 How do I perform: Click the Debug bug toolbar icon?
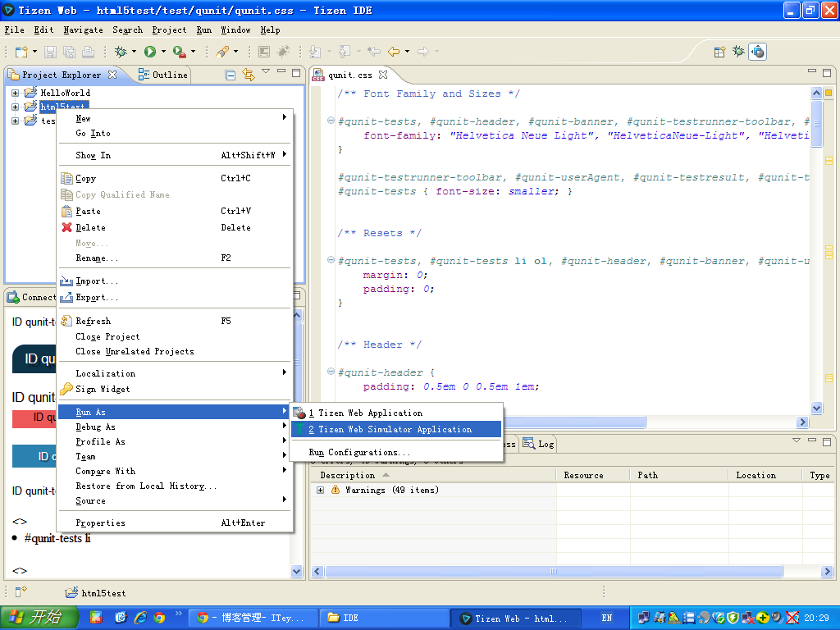click(x=121, y=52)
